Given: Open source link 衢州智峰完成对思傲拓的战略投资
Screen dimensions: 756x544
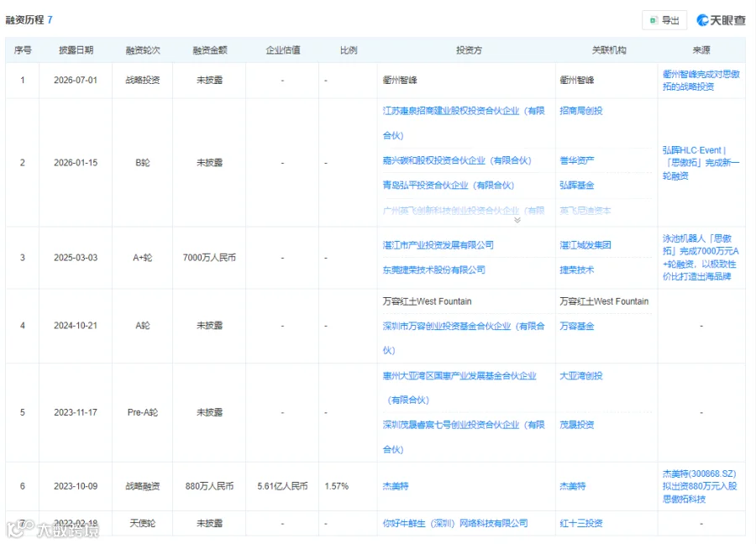Looking at the screenshot, I should tap(701, 81).
